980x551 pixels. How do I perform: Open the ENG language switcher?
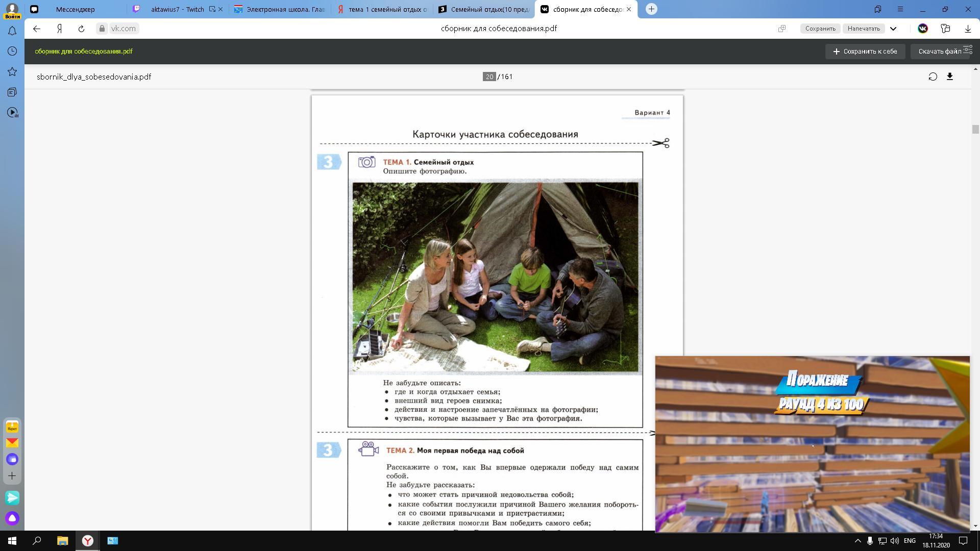pyautogui.click(x=910, y=541)
